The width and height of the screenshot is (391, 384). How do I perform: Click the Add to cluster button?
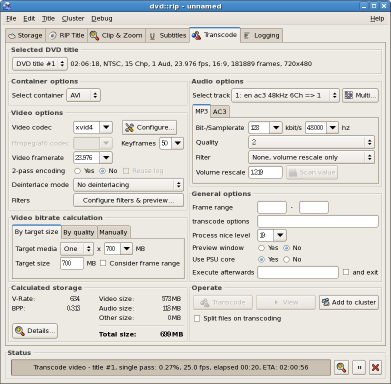(349, 302)
